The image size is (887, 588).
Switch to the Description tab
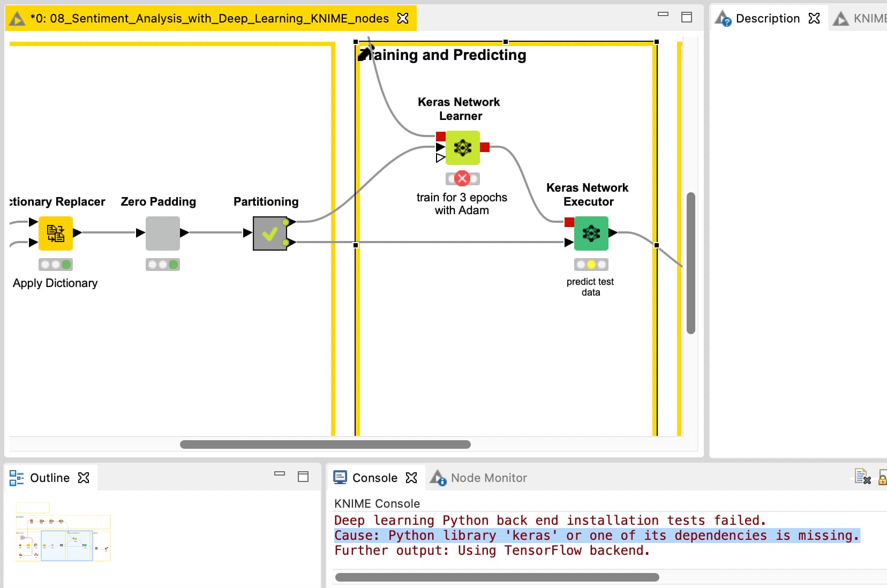(x=768, y=19)
